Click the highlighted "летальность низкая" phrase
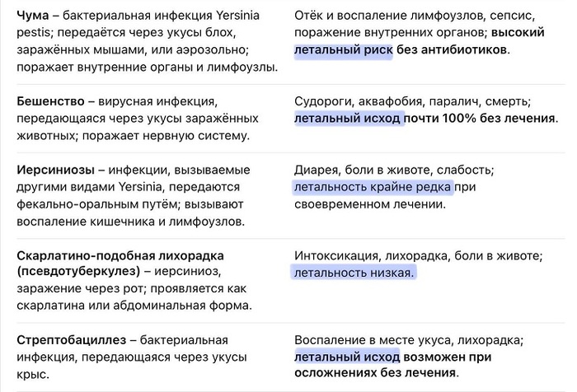The width and height of the screenshot is (577, 392). click(354, 272)
